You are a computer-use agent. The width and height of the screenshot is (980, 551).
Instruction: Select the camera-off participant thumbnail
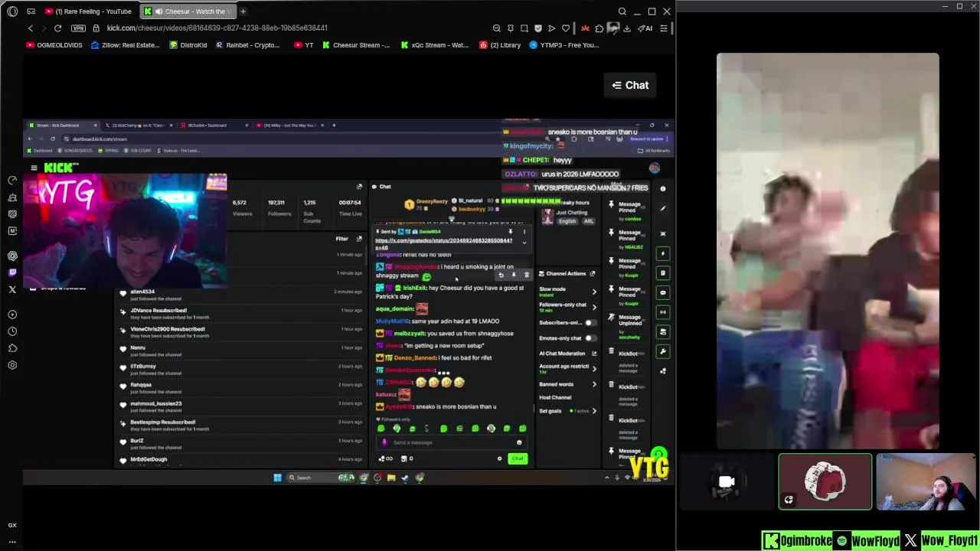727,482
